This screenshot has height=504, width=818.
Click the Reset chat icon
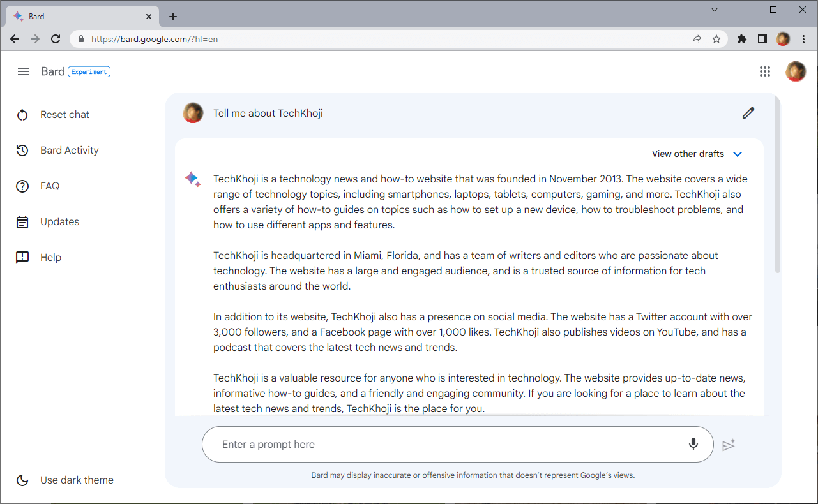22,115
